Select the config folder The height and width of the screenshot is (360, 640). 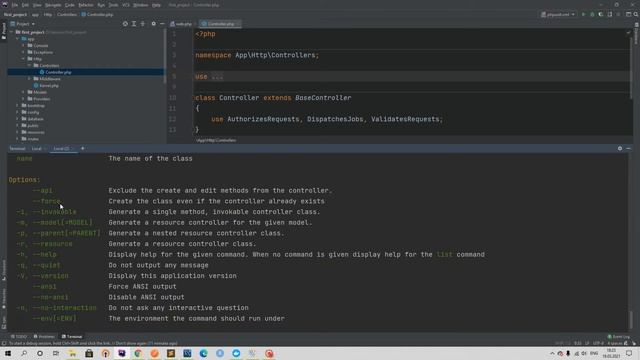point(33,112)
